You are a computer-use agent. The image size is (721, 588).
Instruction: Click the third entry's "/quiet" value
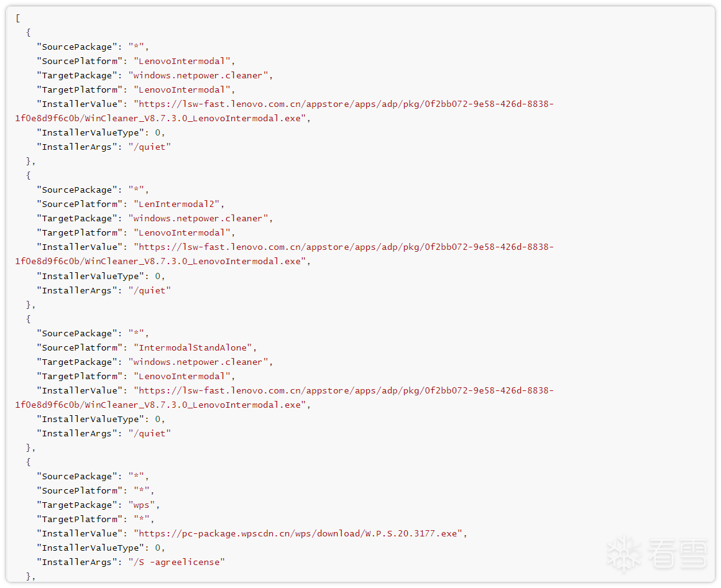149,433
